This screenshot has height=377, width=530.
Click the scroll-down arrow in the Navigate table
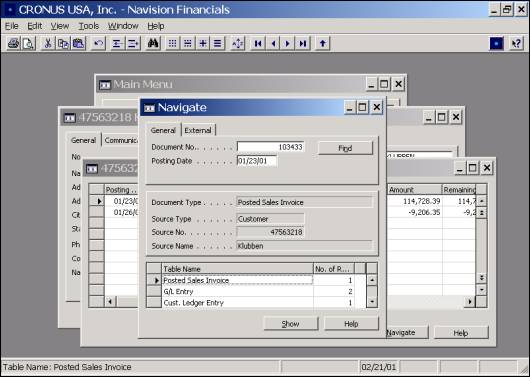(372, 302)
